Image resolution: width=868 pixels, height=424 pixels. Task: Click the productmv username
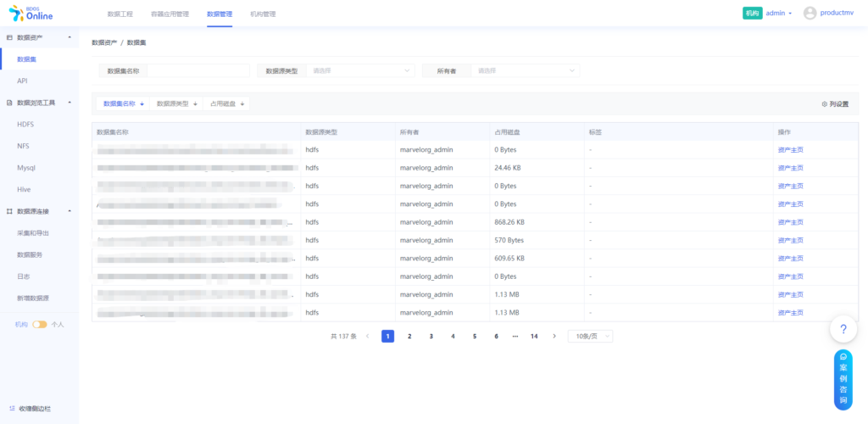(837, 14)
